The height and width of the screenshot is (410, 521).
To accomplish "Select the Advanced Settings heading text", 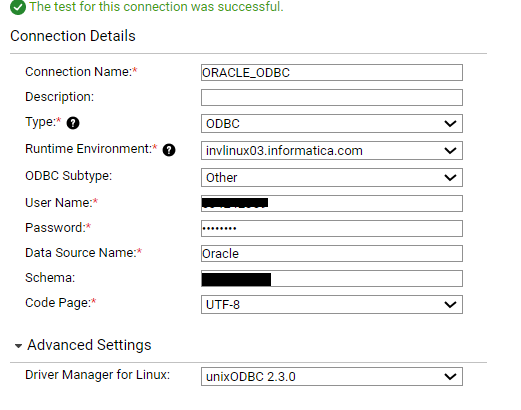I will [89, 345].
